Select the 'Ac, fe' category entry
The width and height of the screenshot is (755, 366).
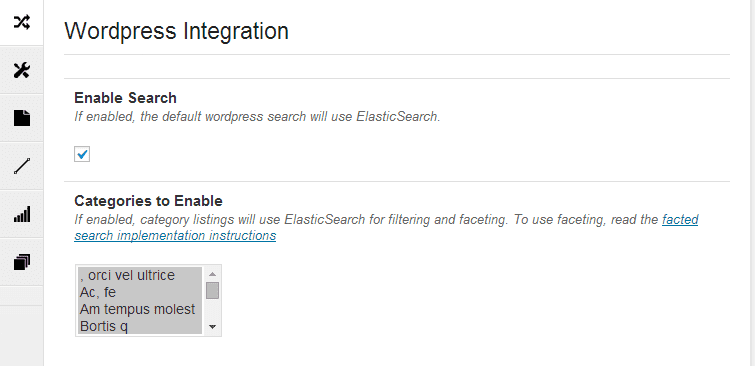(x=140, y=292)
